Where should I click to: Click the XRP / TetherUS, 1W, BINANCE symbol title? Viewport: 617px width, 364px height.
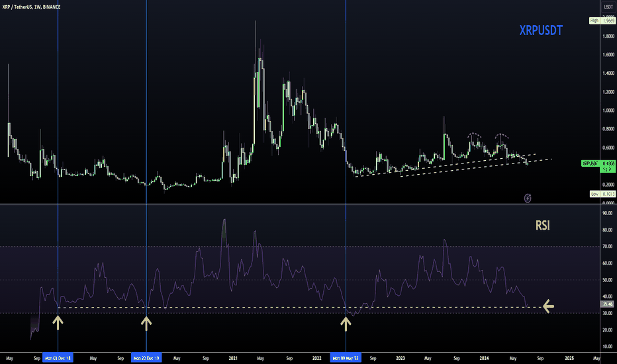coord(31,7)
